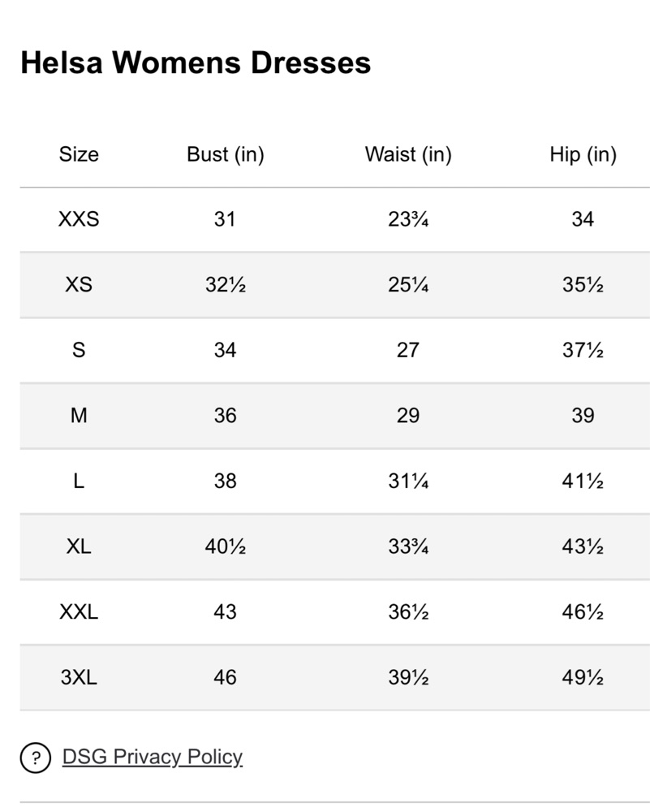Click the Helsa Womens Dresses heading
This screenshot has width=650, height=812.
pos(196,63)
